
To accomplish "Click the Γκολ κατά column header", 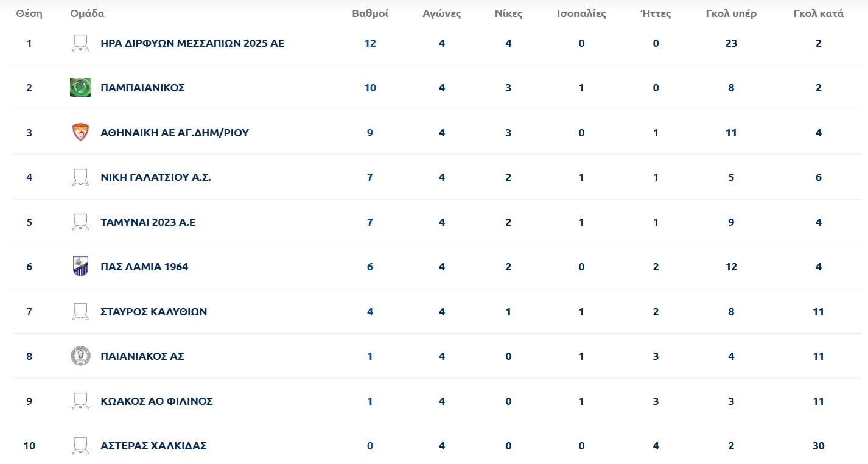I will (818, 13).
